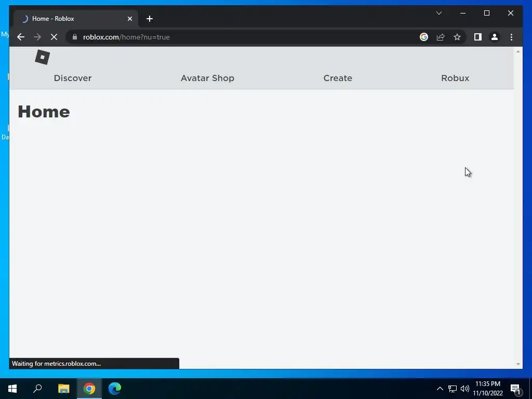The image size is (532, 399).
Task: Launch Microsoft Edge from taskbar
Action: pyautogui.click(x=115, y=389)
